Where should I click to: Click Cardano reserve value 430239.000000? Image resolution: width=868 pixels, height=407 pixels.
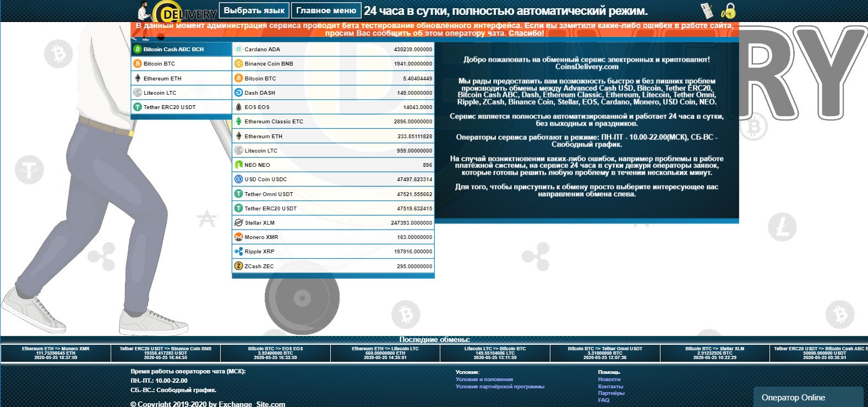(413, 50)
